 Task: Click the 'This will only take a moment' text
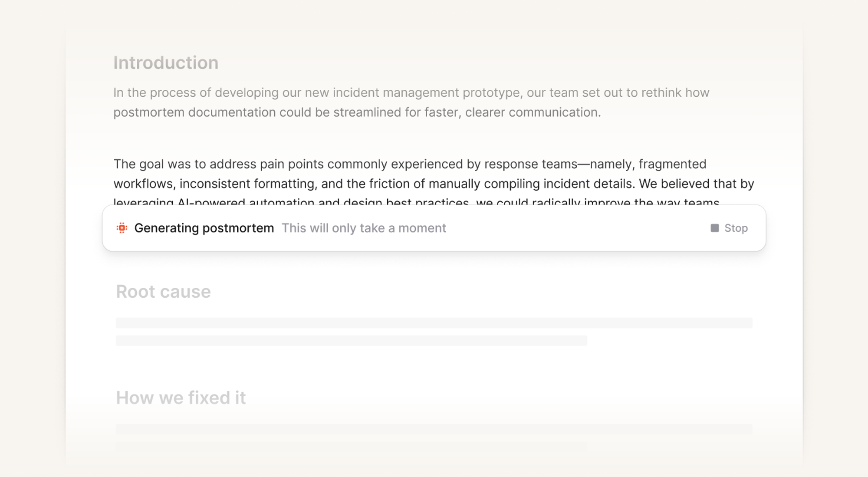[364, 228]
